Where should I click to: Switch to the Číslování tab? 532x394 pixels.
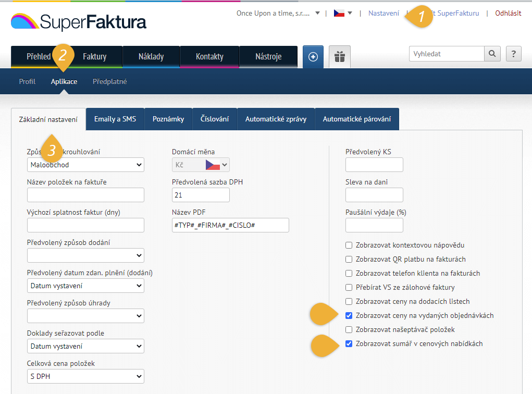click(215, 119)
